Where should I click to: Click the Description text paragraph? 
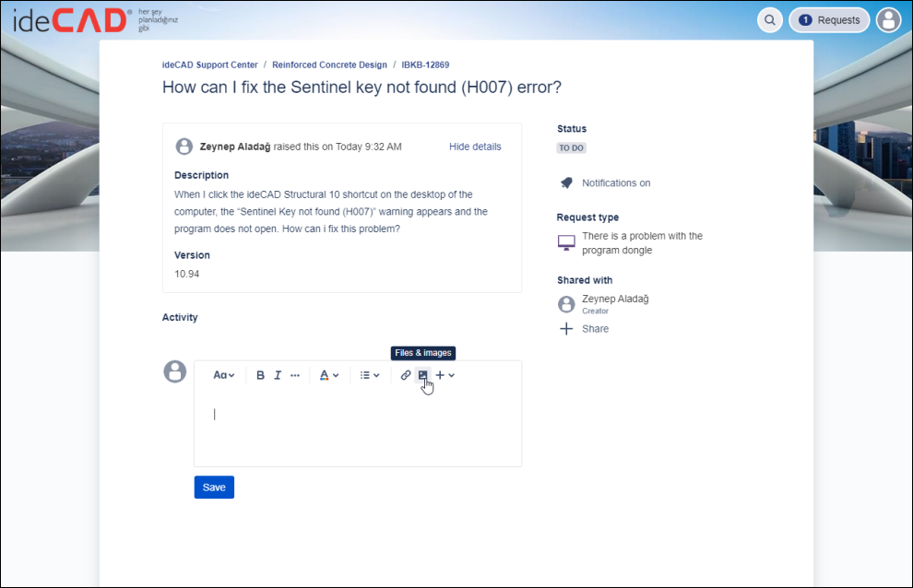[331, 212]
